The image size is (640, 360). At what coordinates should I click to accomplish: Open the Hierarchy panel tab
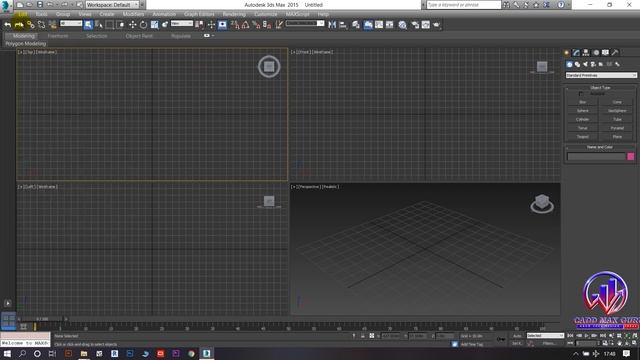(x=586, y=53)
